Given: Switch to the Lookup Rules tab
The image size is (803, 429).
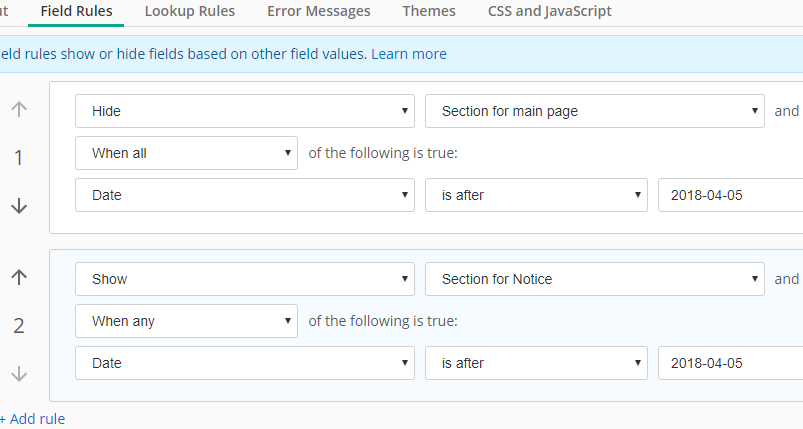Looking at the screenshot, I should click(x=190, y=12).
